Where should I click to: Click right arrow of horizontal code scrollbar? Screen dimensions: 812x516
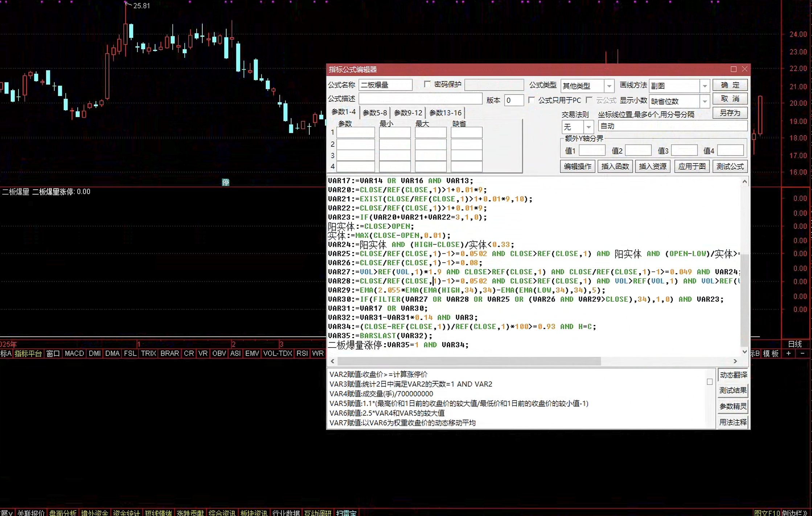click(735, 361)
